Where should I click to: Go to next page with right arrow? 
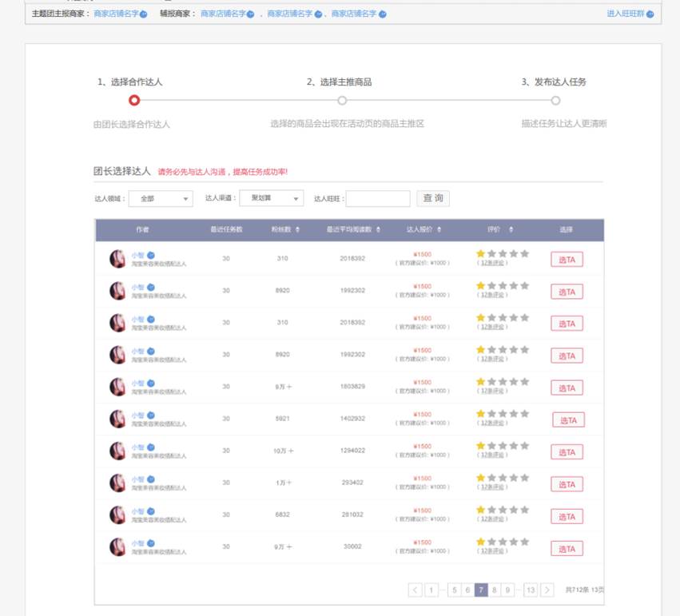pos(547,590)
